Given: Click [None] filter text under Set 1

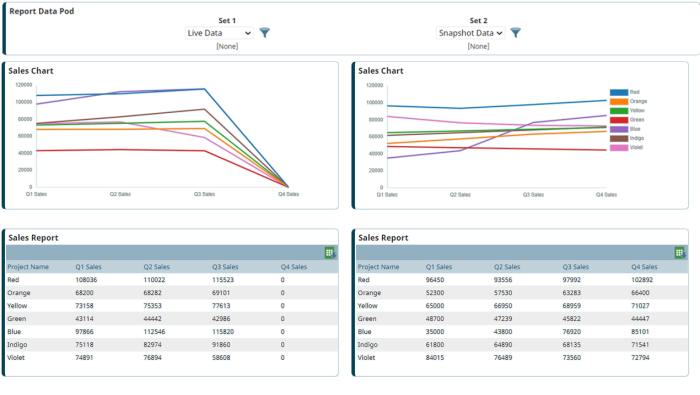Looking at the screenshot, I should point(227,46).
